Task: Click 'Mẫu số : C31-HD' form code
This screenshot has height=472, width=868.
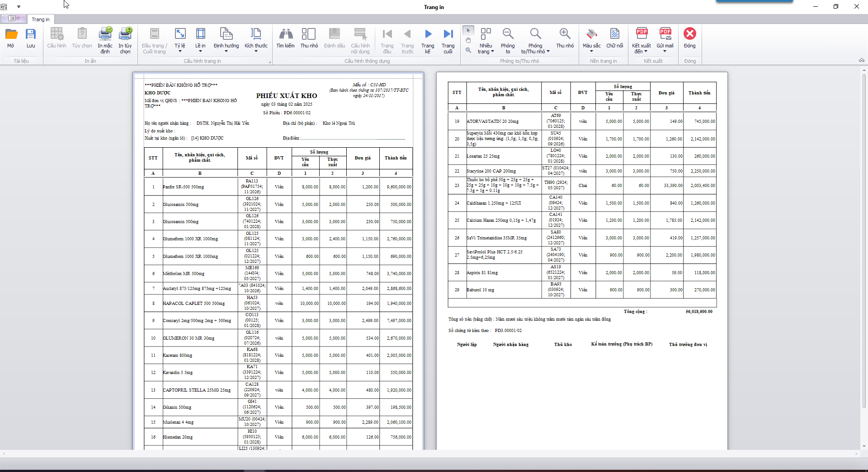Action: 369,85
